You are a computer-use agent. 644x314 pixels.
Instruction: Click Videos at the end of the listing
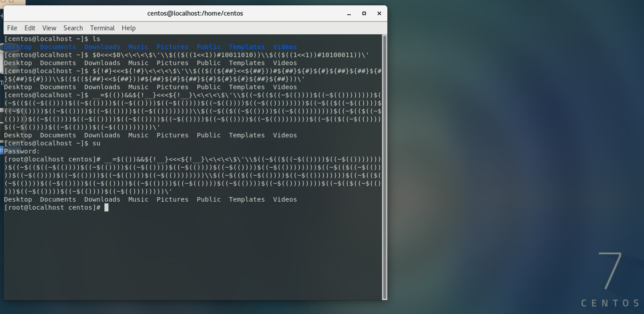coord(285,46)
